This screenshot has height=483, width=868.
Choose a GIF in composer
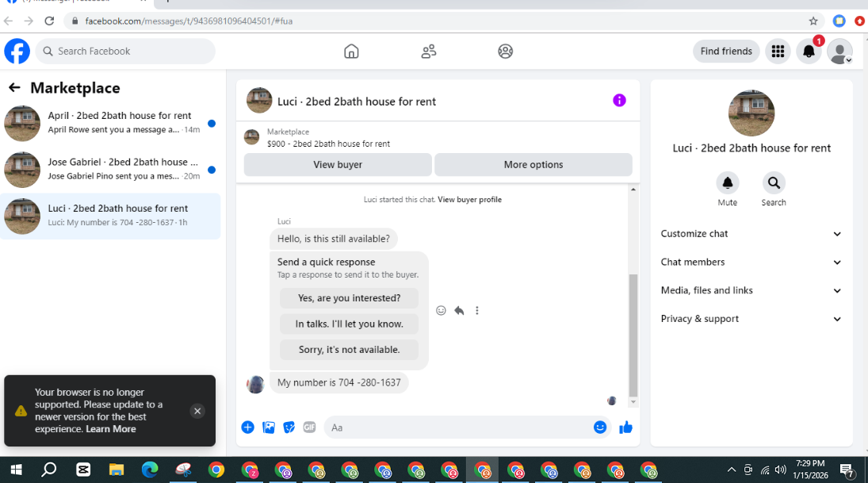pos(309,427)
